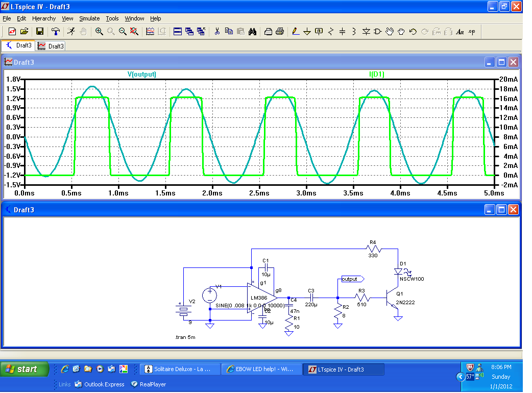Tile windows horizontally with the toolbar icon
The width and height of the screenshot is (532, 393).
click(178, 32)
